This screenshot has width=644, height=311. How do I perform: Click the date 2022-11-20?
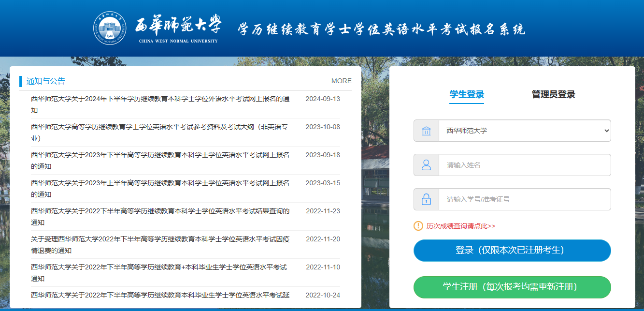(323, 239)
